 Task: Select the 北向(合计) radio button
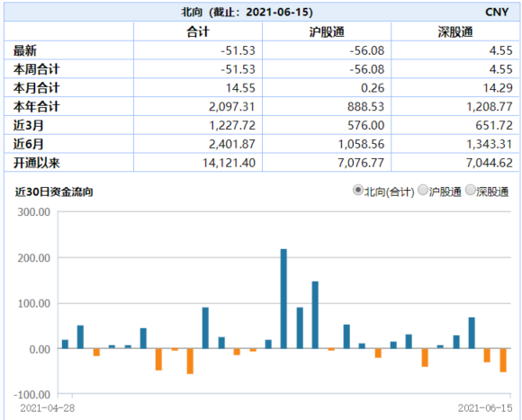357,191
